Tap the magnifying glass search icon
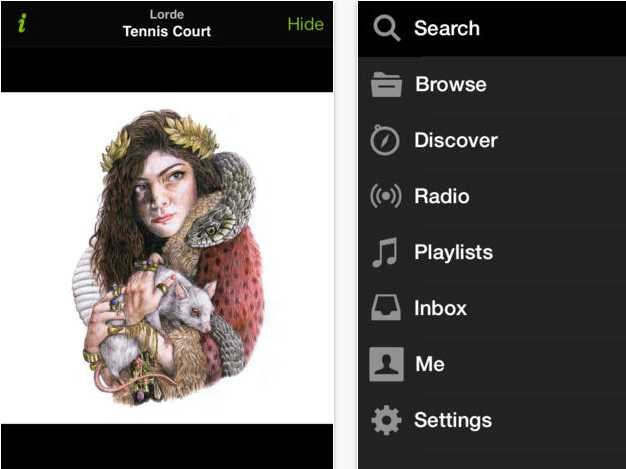 (x=386, y=28)
